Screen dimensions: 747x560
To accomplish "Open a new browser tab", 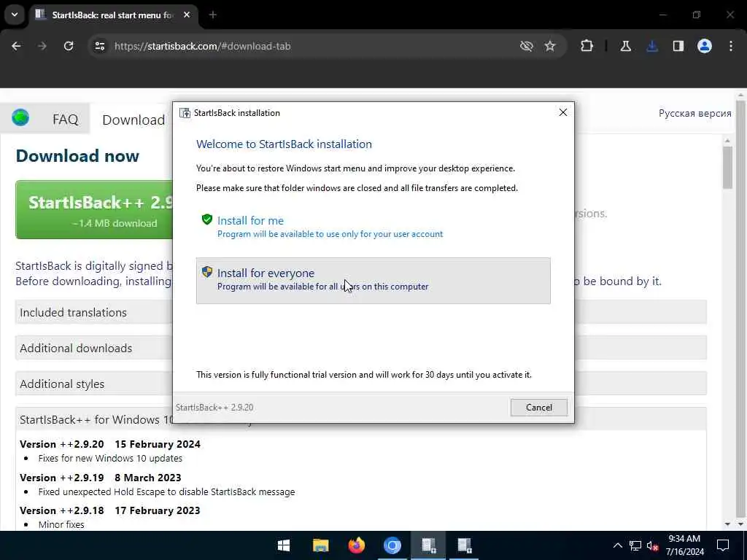I will point(213,15).
